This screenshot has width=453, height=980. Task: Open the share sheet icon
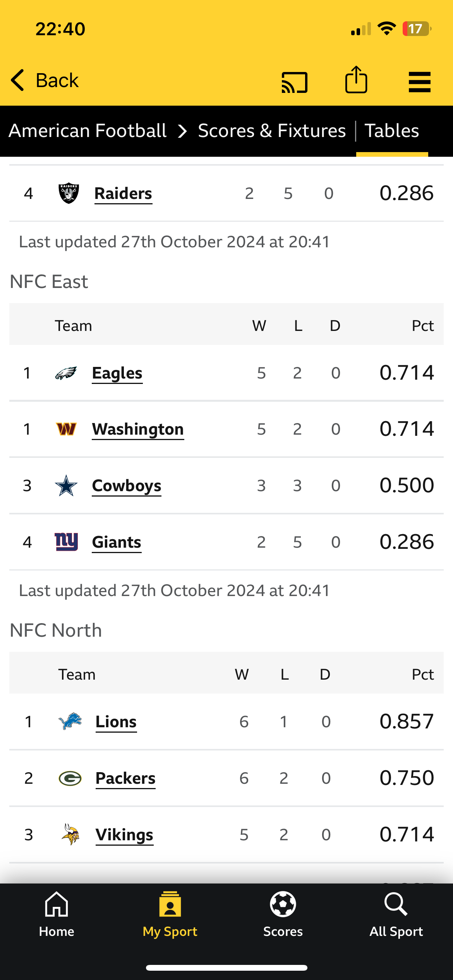356,80
